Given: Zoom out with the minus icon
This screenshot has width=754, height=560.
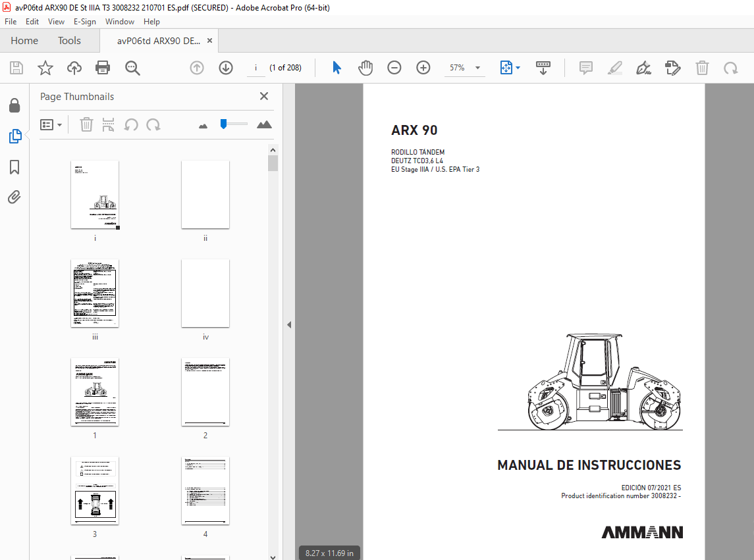Looking at the screenshot, I should point(394,68).
